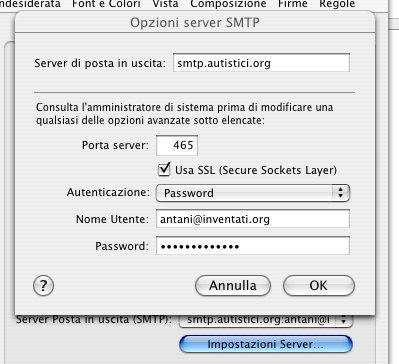Screen dimensions: 399x364
Task: Focus the Server di posta in uscita field
Action: point(261,63)
